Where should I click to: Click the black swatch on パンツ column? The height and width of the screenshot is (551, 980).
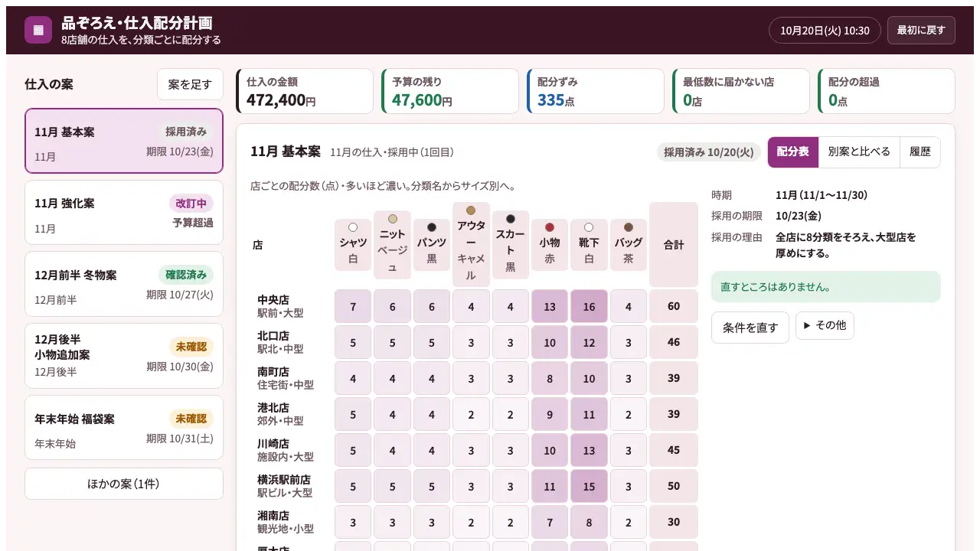[432, 227]
